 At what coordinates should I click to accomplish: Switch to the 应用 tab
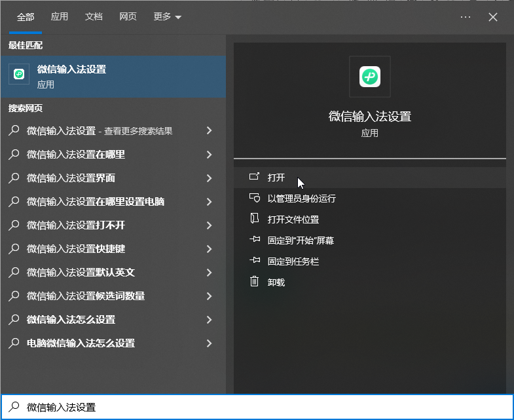(60, 17)
